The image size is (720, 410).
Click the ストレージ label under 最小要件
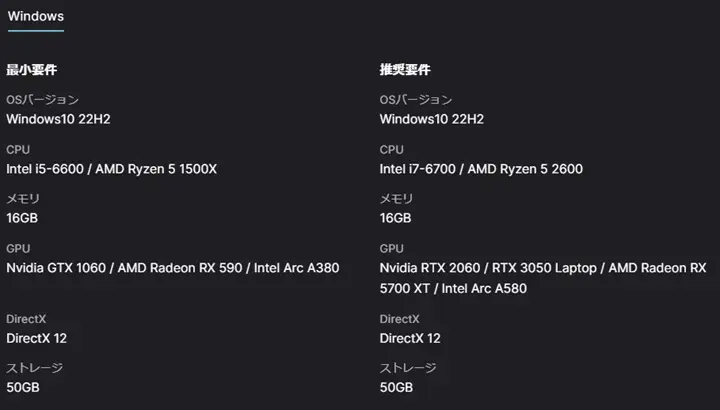[34, 368]
